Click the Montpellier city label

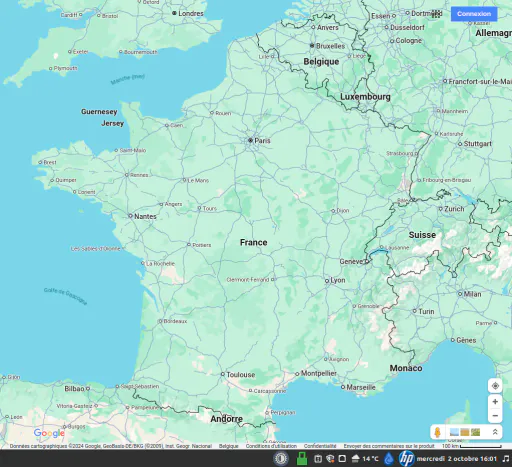(319, 373)
